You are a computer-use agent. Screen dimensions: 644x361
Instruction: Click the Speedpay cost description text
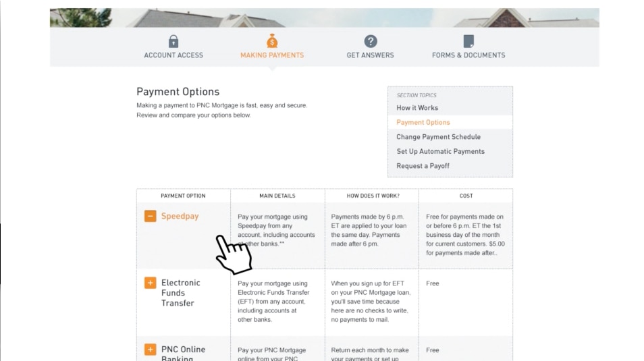coord(465,235)
